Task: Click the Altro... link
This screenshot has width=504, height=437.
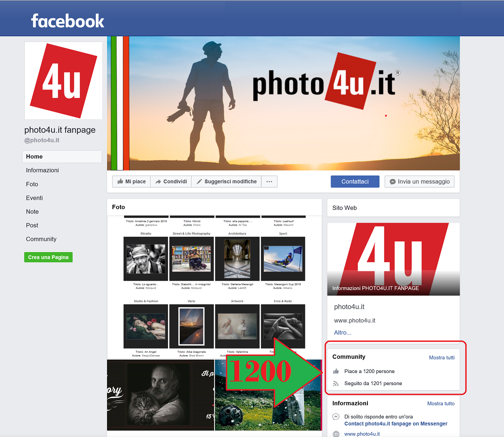Action: coord(343,333)
